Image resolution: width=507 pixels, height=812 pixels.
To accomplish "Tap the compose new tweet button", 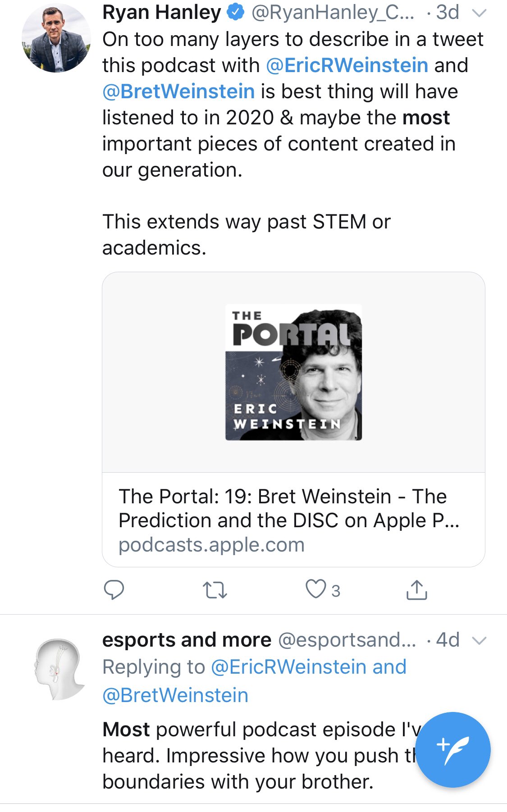I will point(452,749).
